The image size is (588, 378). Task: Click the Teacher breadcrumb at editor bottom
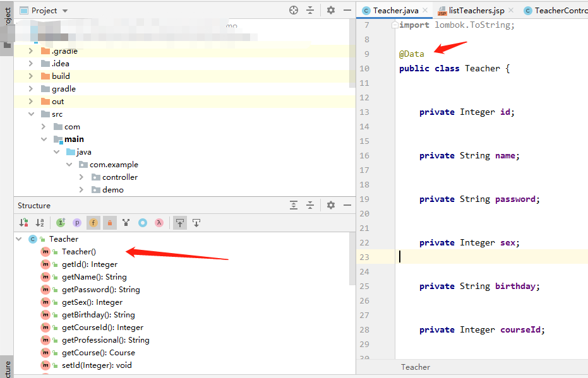(x=416, y=367)
